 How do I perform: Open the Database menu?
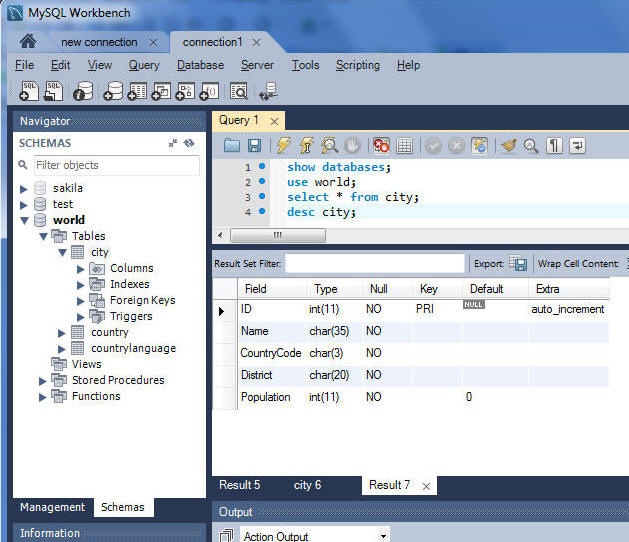click(x=201, y=65)
